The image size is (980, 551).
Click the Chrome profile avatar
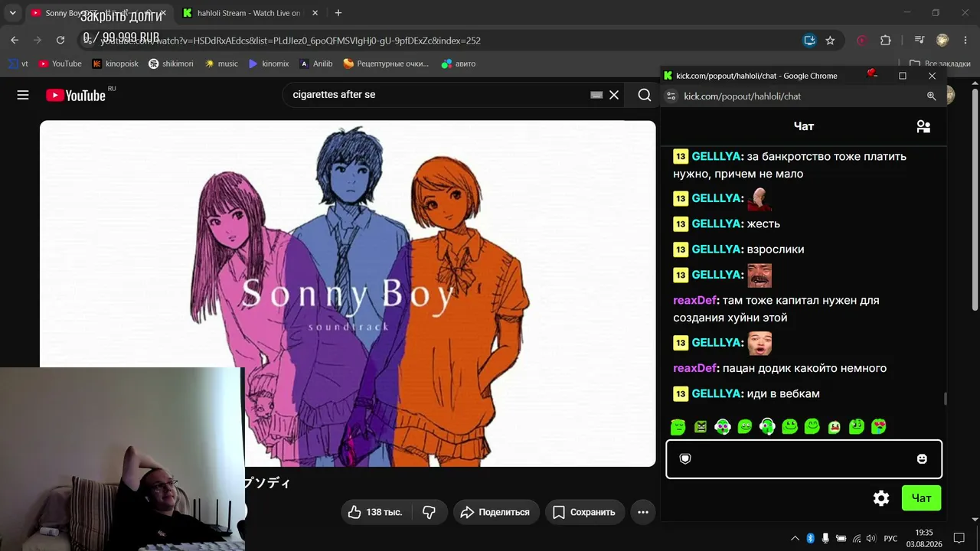[942, 41]
